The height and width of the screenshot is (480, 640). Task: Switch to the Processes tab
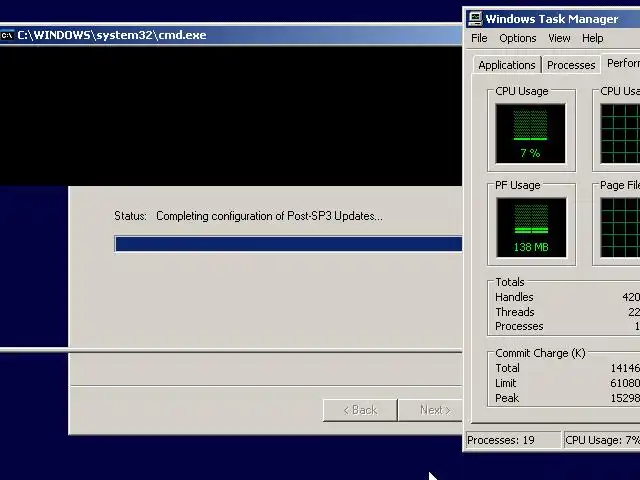click(x=571, y=65)
